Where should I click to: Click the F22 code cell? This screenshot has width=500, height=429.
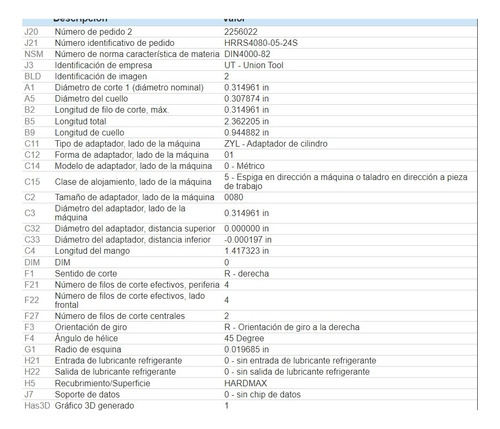click(31, 300)
